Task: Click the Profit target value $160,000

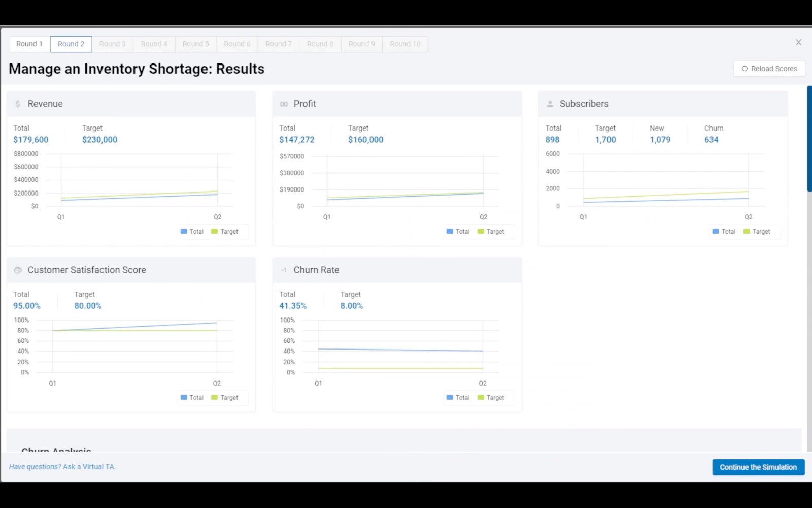Action: 365,140
